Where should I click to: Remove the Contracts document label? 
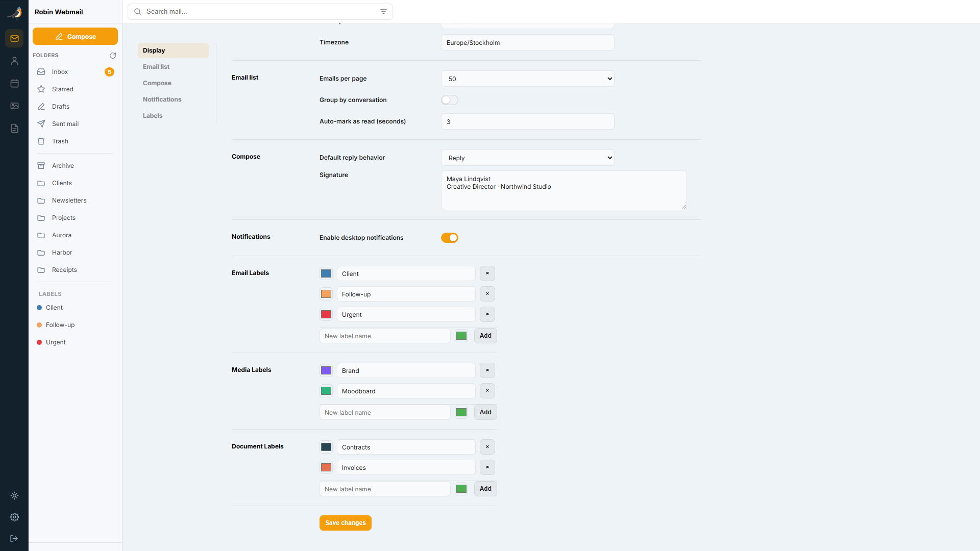point(487,447)
